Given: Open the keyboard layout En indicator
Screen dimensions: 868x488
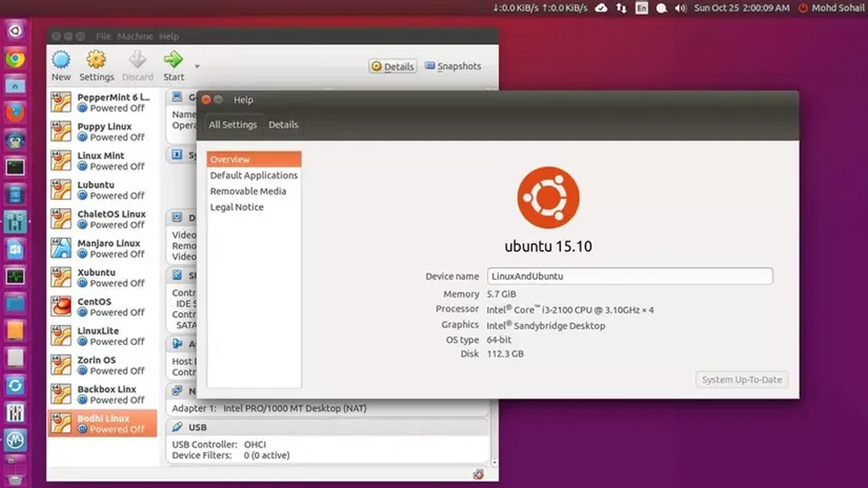Looking at the screenshot, I should [641, 8].
